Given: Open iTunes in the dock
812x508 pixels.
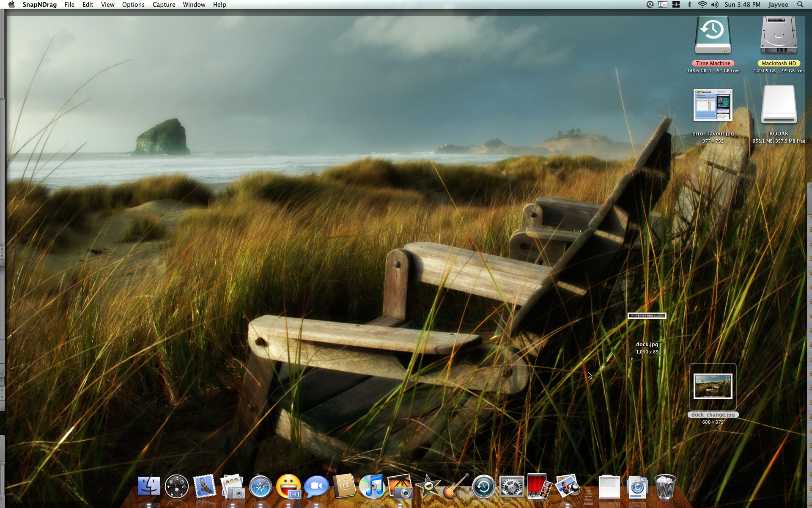Looking at the screenshot, I should 372,486.
